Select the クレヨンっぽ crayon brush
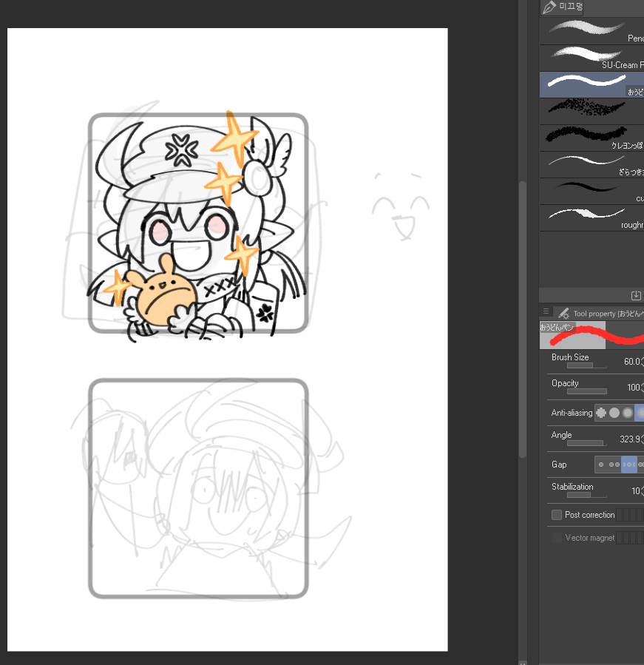 [592, 138]
